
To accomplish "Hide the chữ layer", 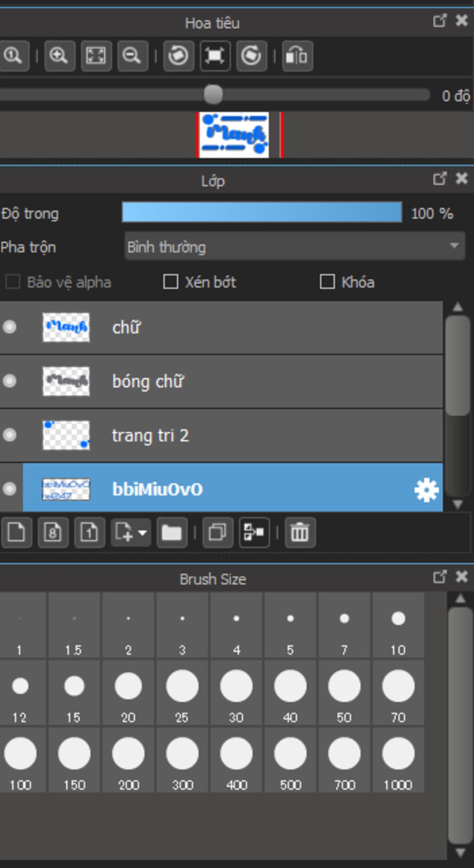I will (10, 327).
